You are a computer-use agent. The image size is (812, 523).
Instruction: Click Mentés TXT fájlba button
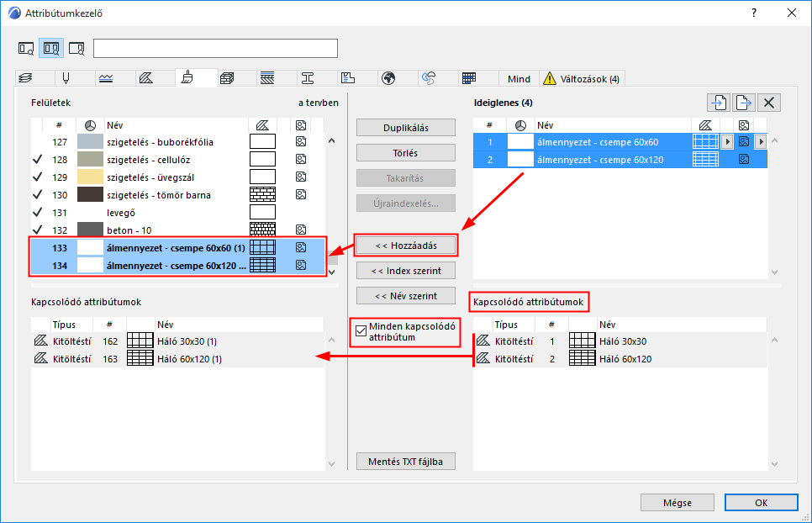point(406,462)
